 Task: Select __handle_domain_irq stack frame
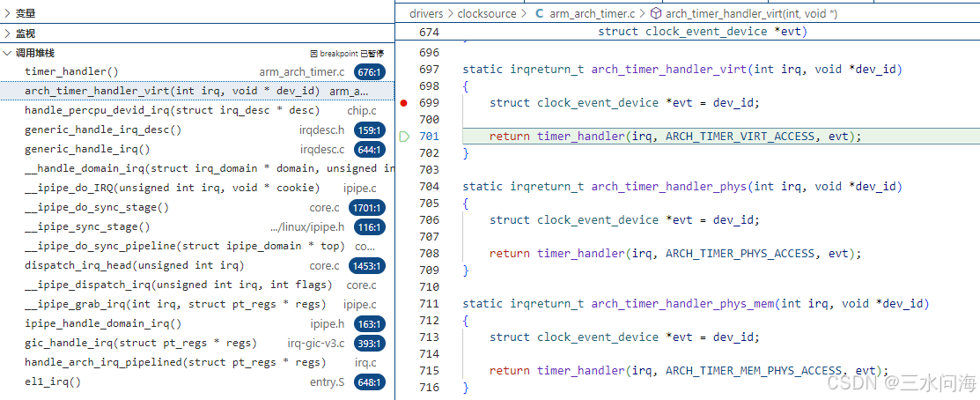[x=197, y=169]
